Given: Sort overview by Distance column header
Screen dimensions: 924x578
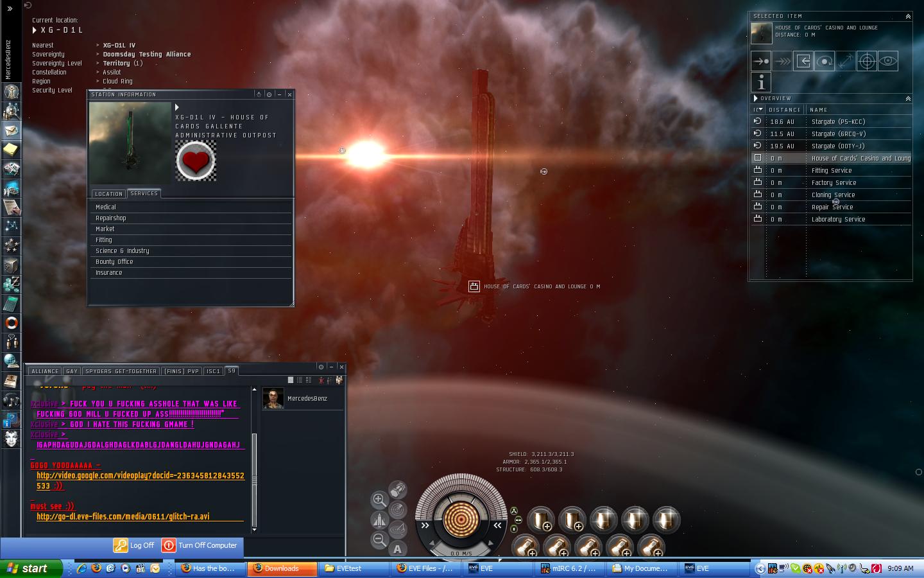Looking at the screenshot, I should (785, 110).
